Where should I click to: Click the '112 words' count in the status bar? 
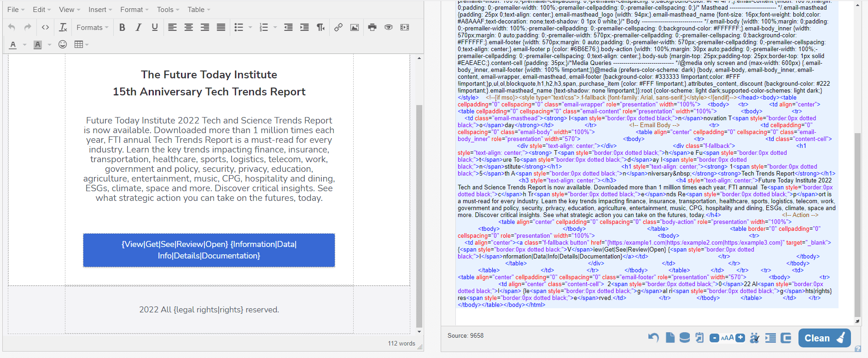(x=402, y=343)
